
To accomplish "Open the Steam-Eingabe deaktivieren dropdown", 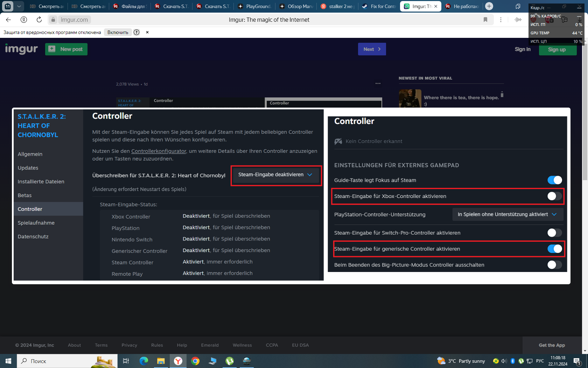I will pos(276,175).
